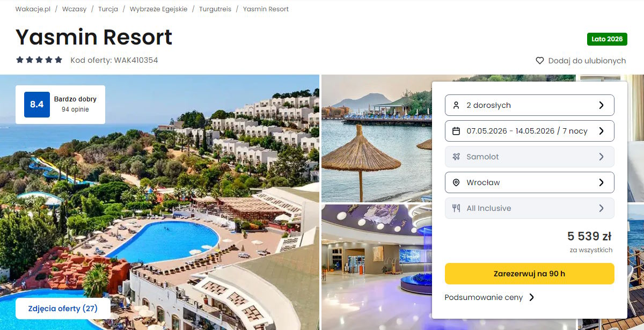Click the location pin icon beside Wrocław

click(x=456, y=182)
